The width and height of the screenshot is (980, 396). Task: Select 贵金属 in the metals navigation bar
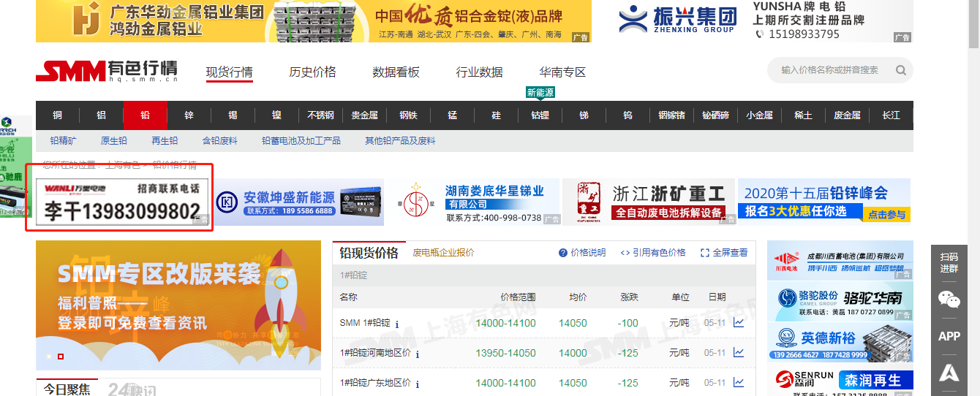click(365, 115)
